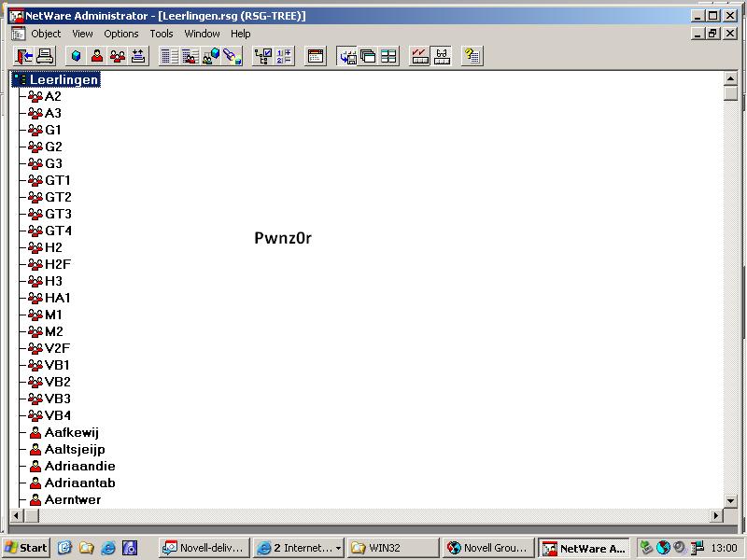The height and width of the screenshot is (560, 747).
Task: Click the VB1 group icon
Action: [x=35, y=365]
